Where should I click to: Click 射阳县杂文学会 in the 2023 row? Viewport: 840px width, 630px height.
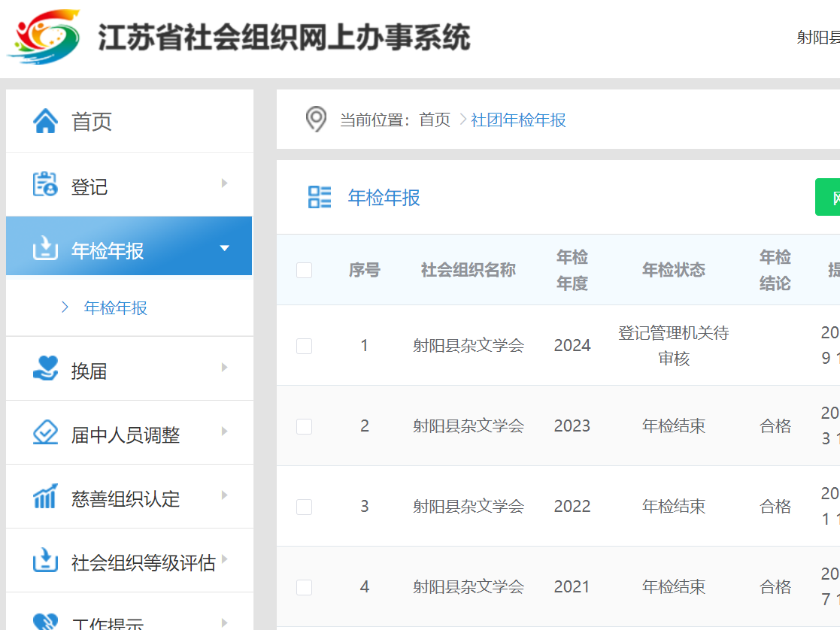pyautogui.click(x=469, y=426)
